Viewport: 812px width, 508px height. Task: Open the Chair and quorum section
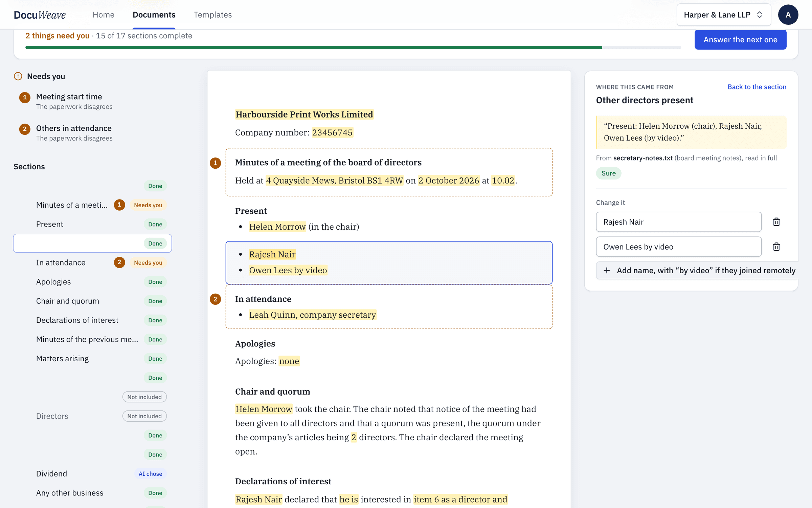92,301
